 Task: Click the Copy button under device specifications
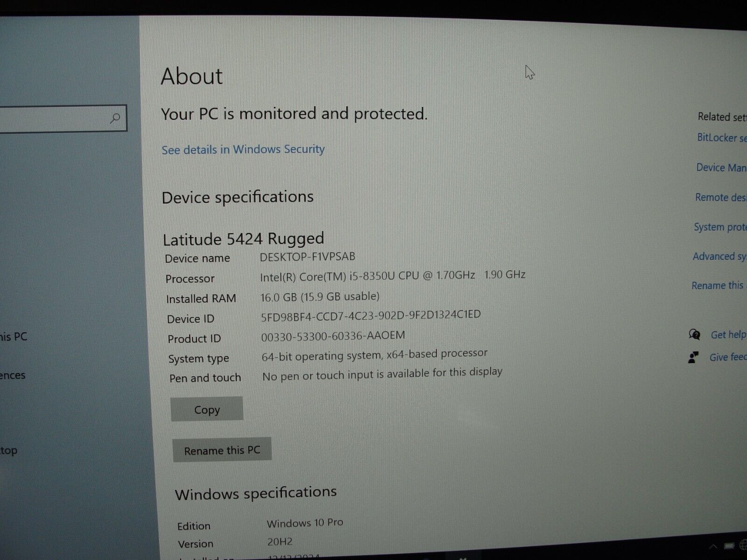tap(207, 409)
